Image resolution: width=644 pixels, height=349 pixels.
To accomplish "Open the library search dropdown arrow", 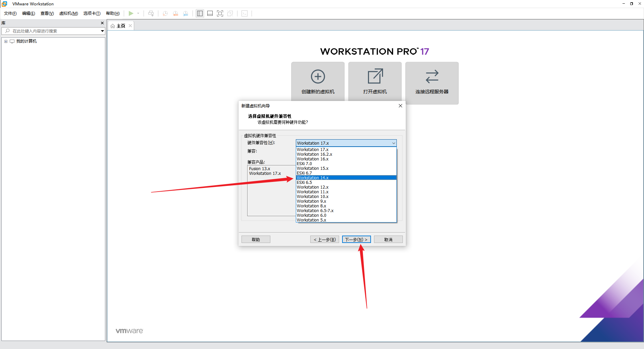I will point(102,31).
